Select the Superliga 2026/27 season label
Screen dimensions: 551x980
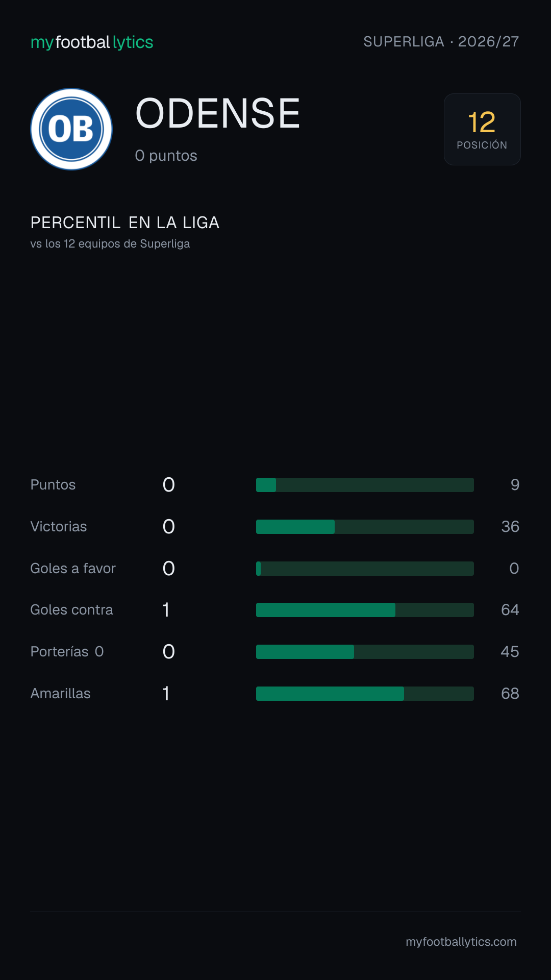(441, 41)
